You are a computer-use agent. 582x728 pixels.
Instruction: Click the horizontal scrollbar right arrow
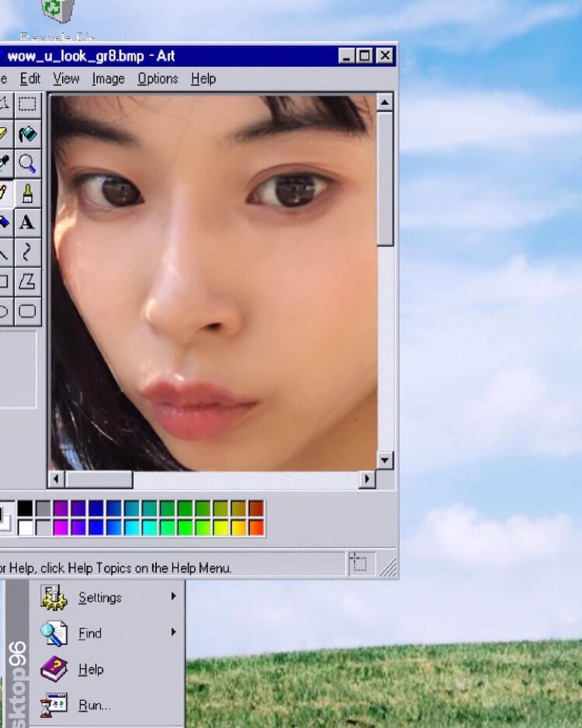(367, 479)
